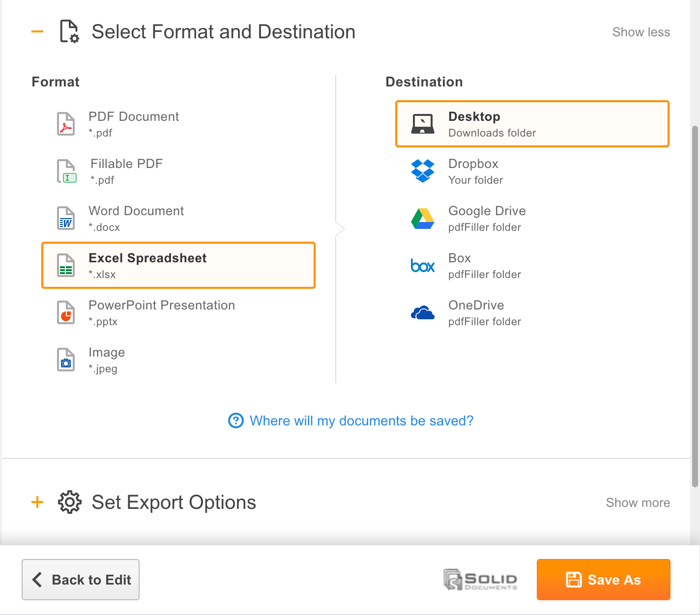Choose Fillable PDF format label

tap(126, 164)
